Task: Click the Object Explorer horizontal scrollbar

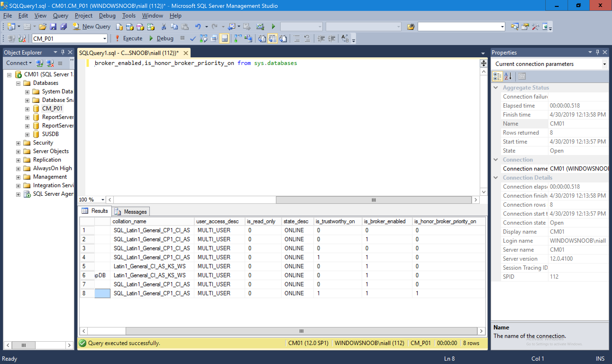Action: point(23,345)
